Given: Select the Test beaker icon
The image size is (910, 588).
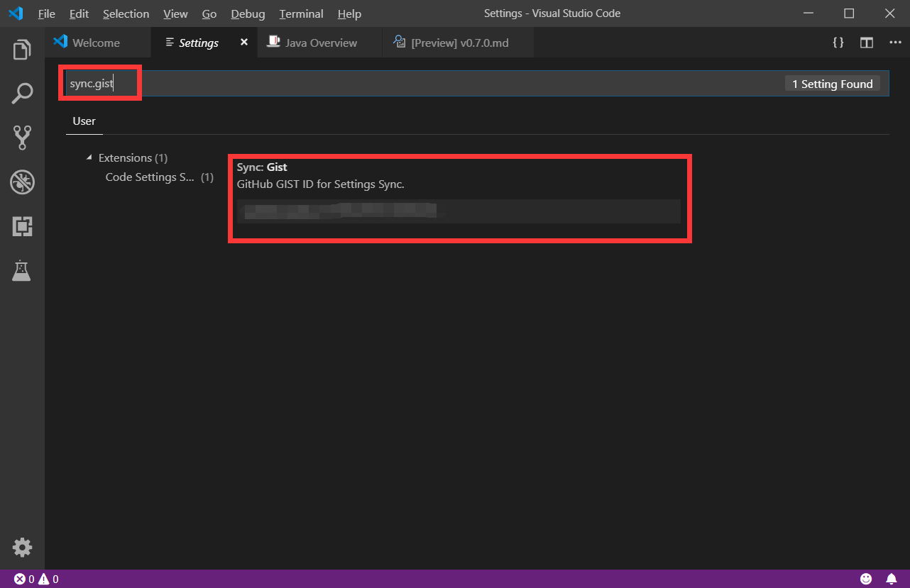Looking at the screenshot, I should point(21,270).
